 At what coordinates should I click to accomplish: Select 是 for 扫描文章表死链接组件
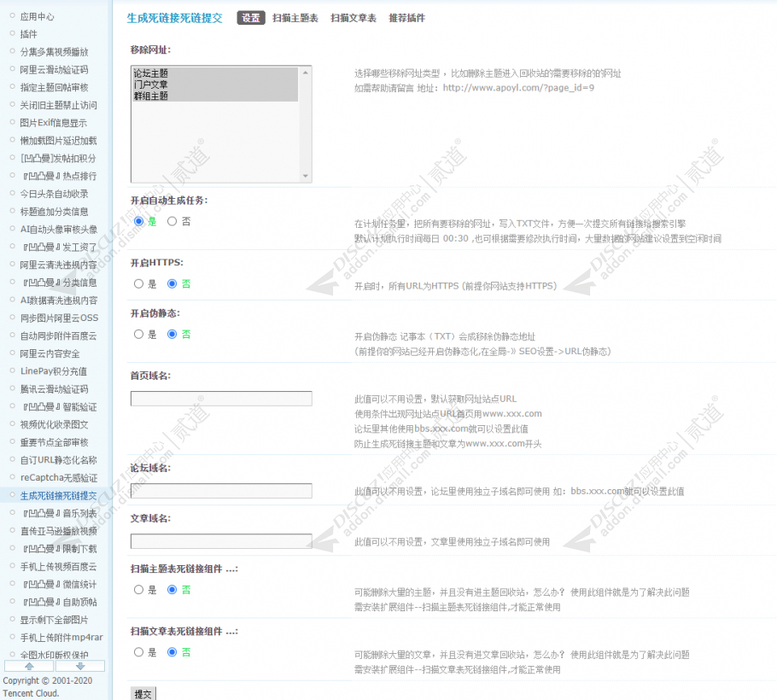(x=138, y=652)
